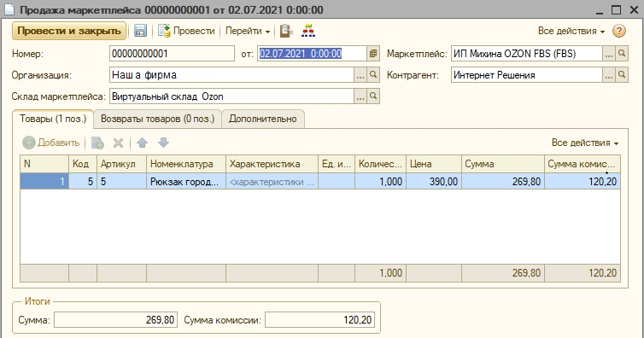The image size is (644, 338).
Task: Expand the Перейти dropdown menu
Action: 248,31
